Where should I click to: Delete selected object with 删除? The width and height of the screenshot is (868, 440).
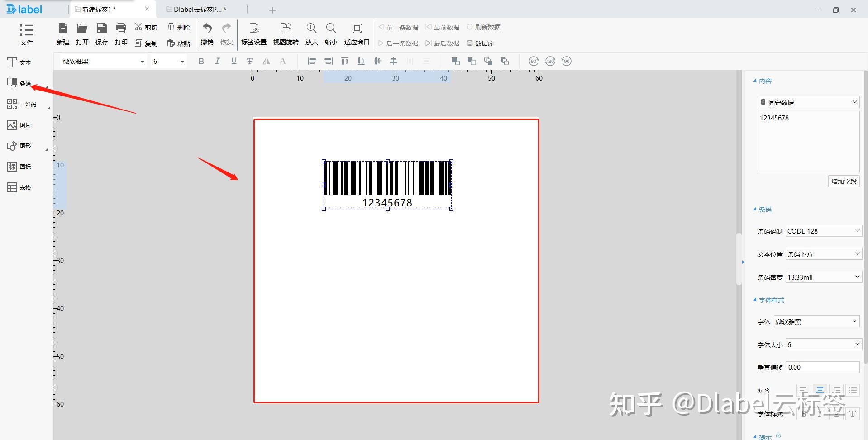pyautogui.click(x=179, y=27)
